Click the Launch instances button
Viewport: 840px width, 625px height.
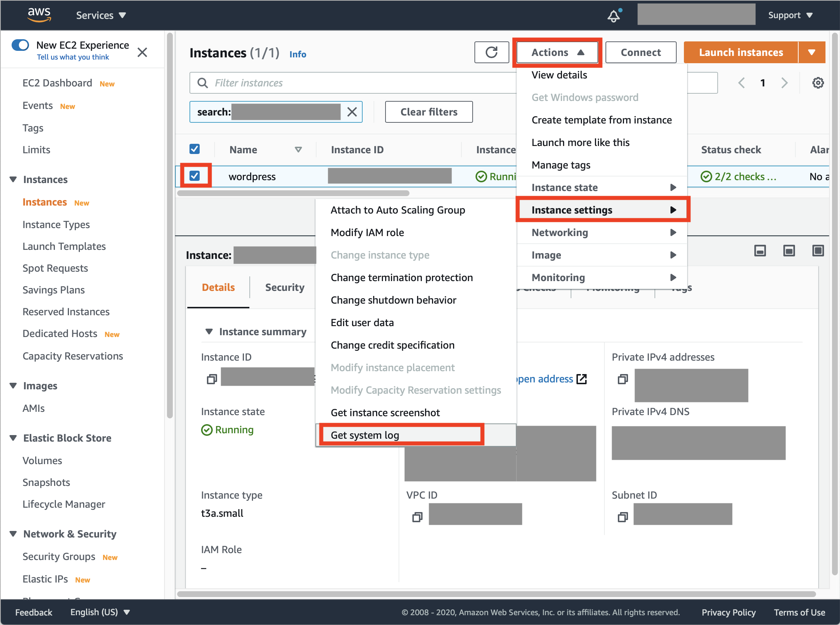pyautogui.click(x=741, y=52)
